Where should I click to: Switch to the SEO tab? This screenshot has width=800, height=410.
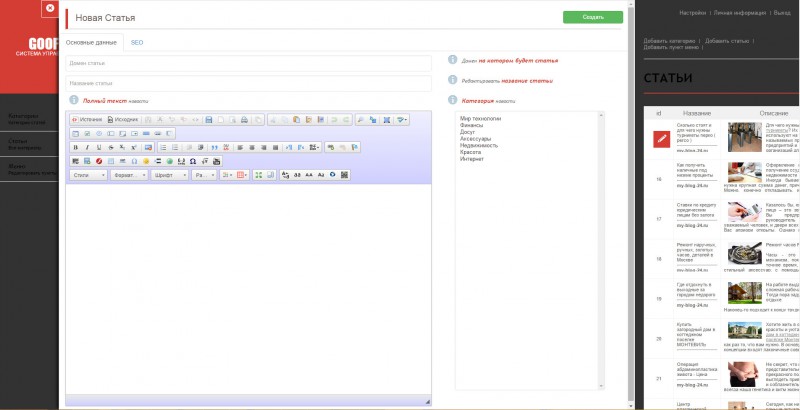point(137,43)
